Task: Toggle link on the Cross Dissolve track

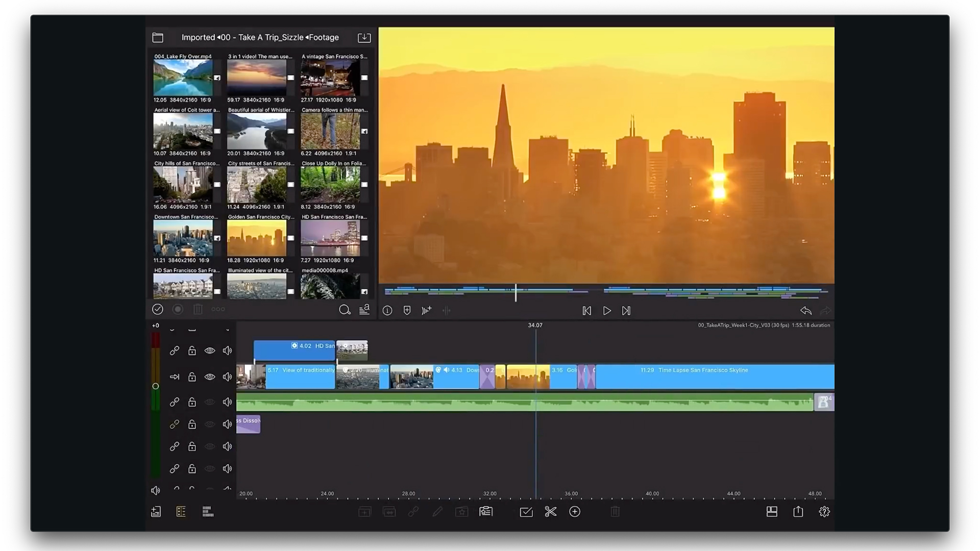Action: click(x=175, y=424)
